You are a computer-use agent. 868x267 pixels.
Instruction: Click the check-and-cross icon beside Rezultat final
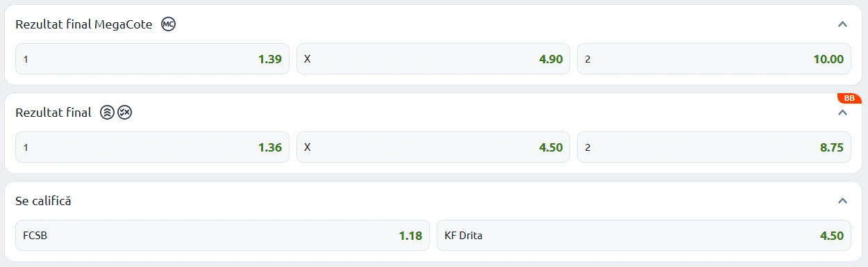(x=124, y=113)
